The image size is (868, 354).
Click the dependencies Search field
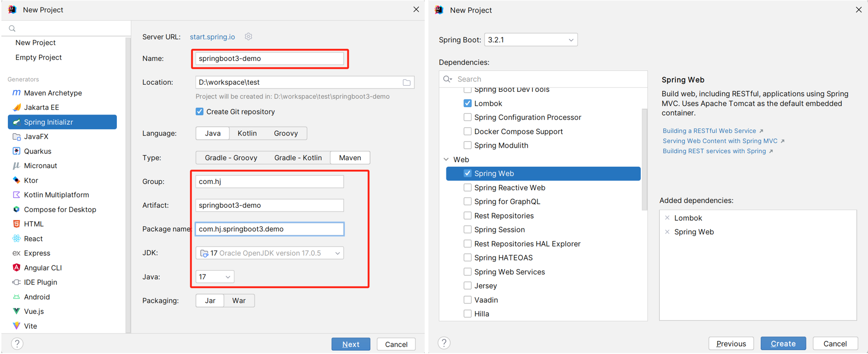click(543, 79)
